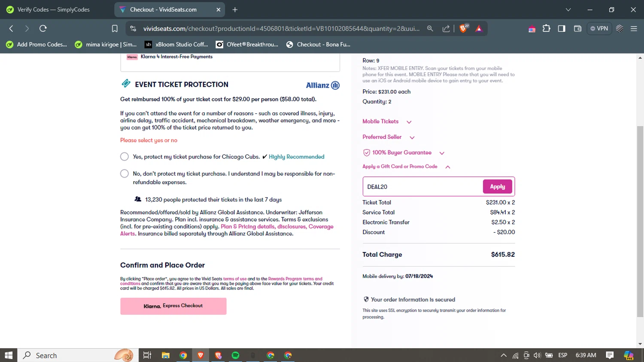Click the zoom magnifier icon in address bar
Viewport: 644px width, 362px height.
click(x=430, y=28)
